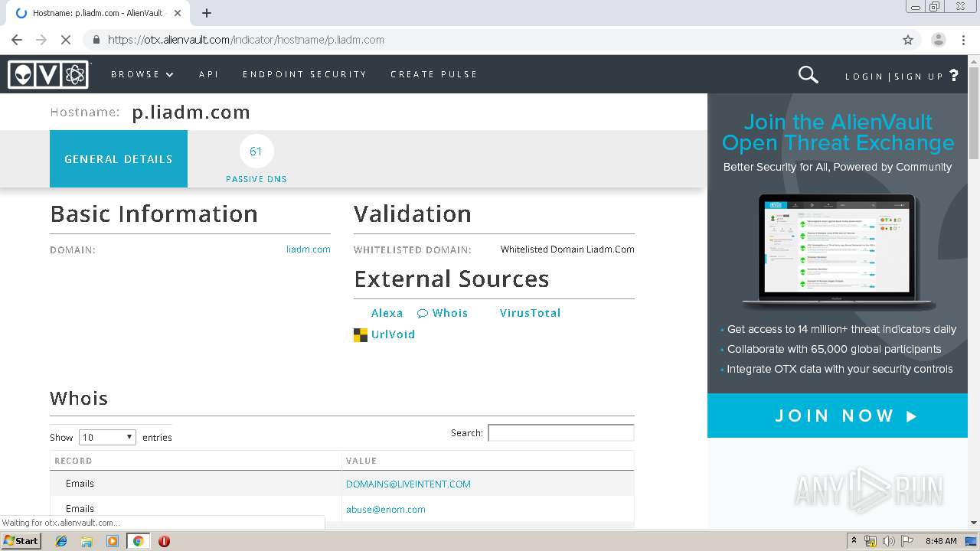Go back using browser back arrow
This screenshot has width=980, height=551.
[17, 40]
